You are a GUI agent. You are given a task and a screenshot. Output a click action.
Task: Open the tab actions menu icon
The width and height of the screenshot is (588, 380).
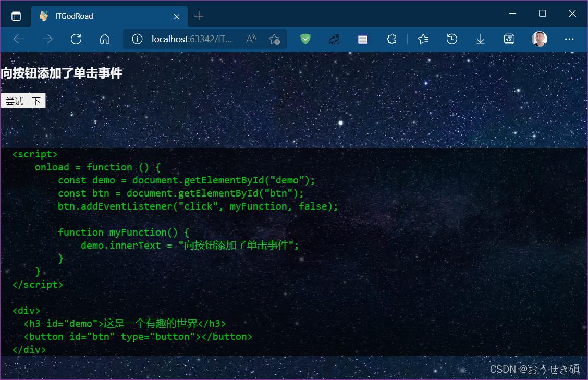click(x=16, y=16)
